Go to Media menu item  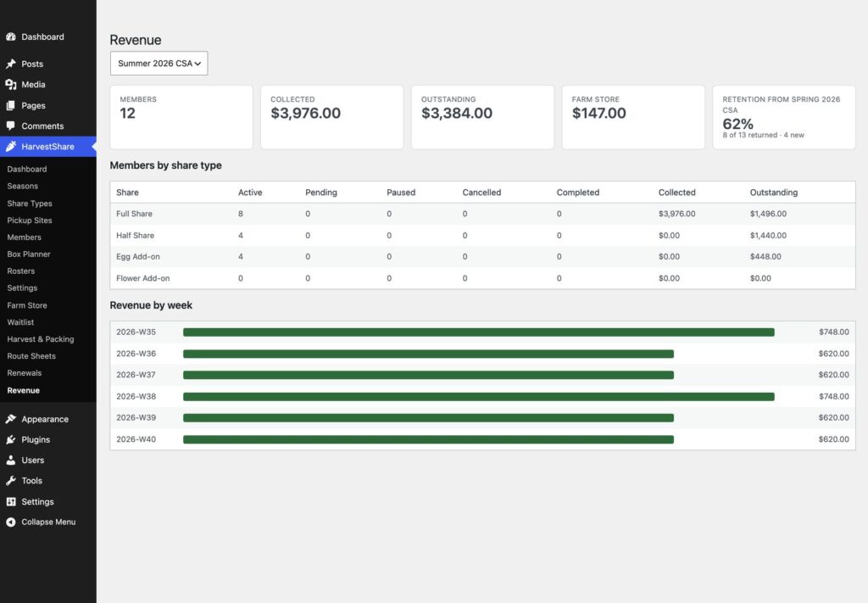48,84
